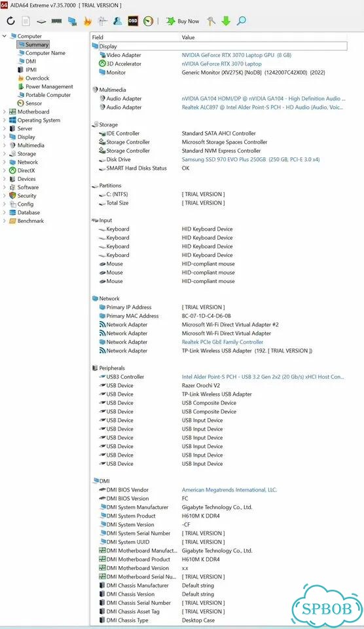Open the Report page icon

[x=26, y=21]
